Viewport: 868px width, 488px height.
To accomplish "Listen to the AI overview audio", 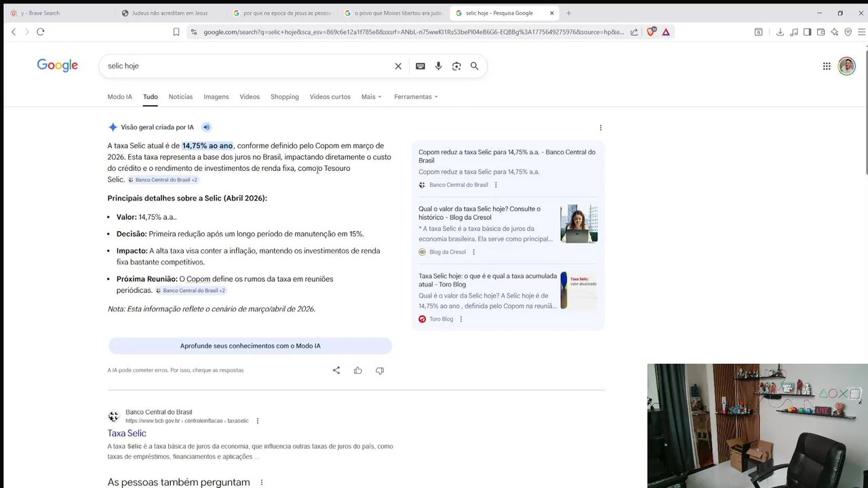I will (x=206, y=127).
